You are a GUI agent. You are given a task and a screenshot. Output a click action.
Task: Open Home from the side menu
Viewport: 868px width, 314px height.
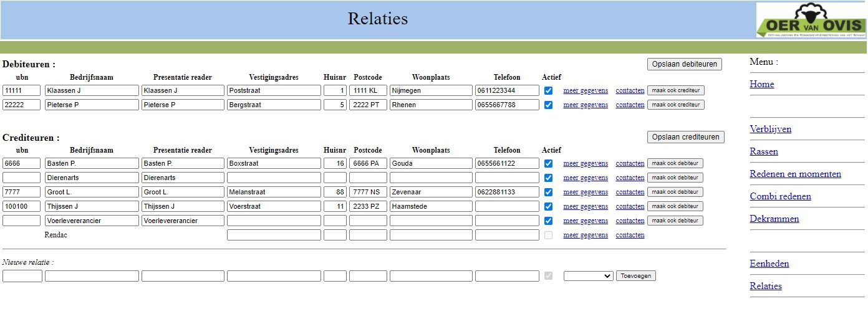click(x=761, y=84)
